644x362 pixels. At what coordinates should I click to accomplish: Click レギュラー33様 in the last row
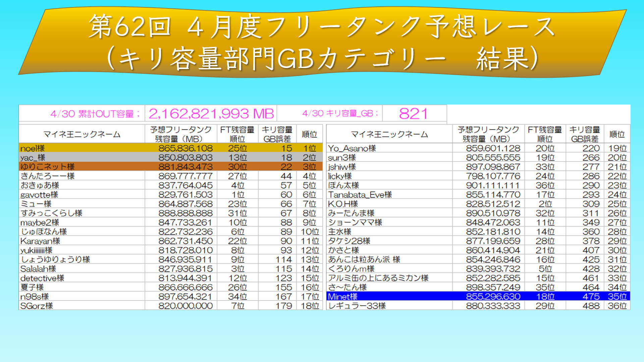tap(357, 306)
